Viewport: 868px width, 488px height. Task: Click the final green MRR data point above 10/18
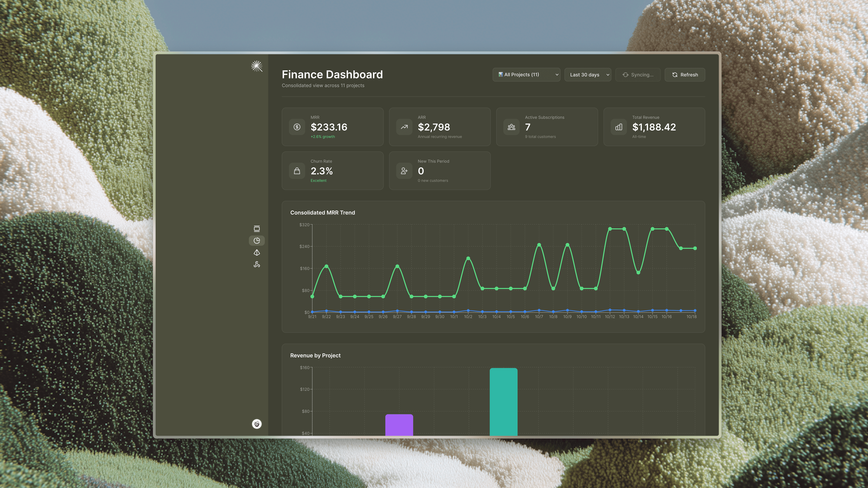(695, 248)
